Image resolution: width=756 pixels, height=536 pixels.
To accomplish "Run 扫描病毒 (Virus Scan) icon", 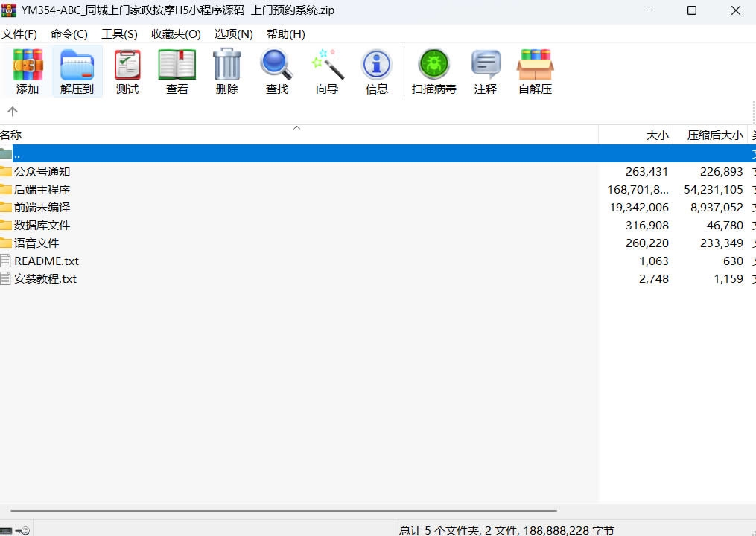I will [x=433, y=66].
